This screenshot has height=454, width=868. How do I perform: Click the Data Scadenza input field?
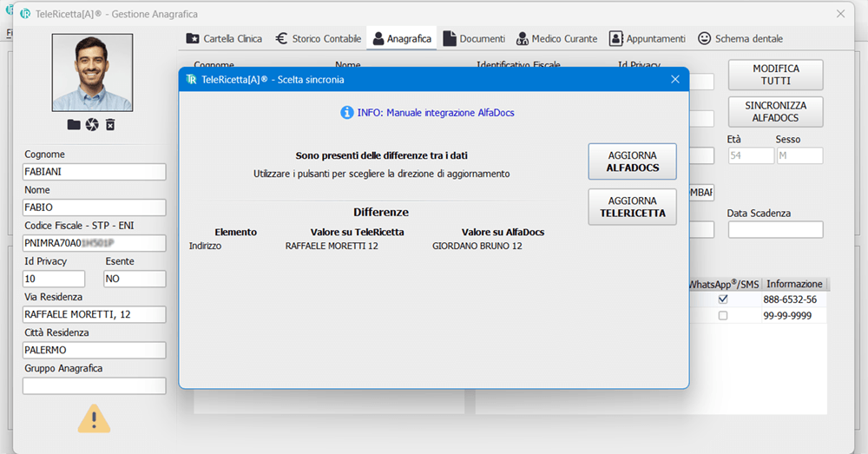(775, 230)
